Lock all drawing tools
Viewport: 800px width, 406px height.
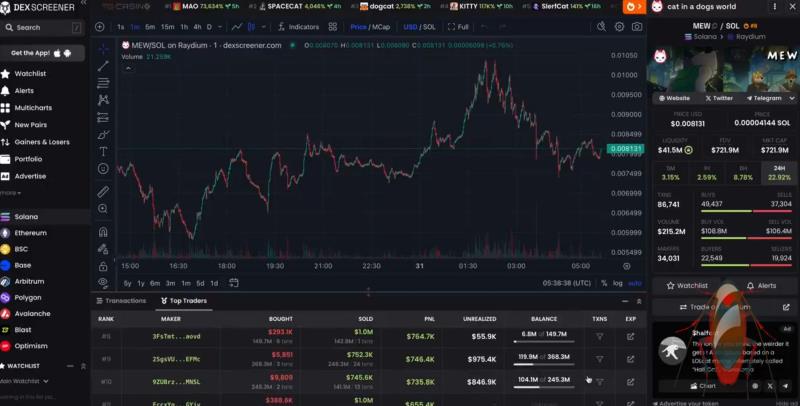coord(103,266)
